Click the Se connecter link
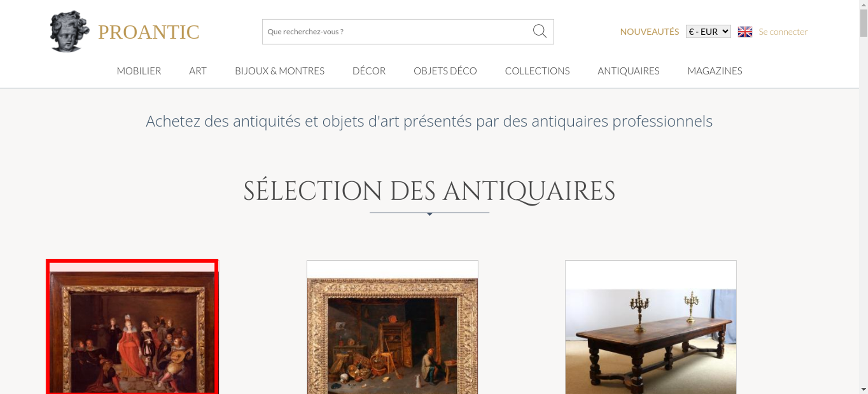This screenshot has width=868, height=394. click(x=783, y=32)
